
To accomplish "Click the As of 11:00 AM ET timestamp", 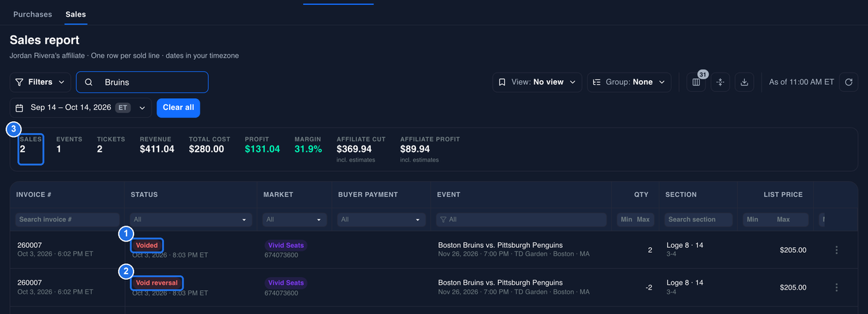I will tap(801, 82).
